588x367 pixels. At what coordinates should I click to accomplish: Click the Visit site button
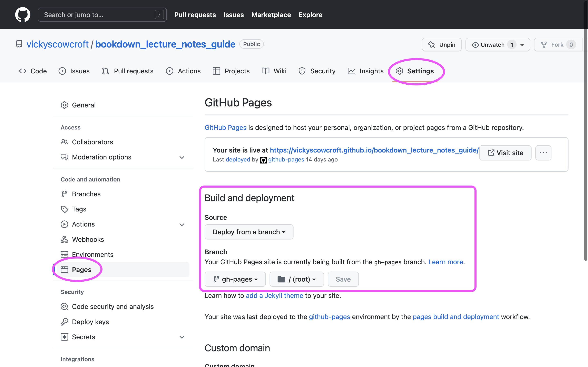coord(505,153)
